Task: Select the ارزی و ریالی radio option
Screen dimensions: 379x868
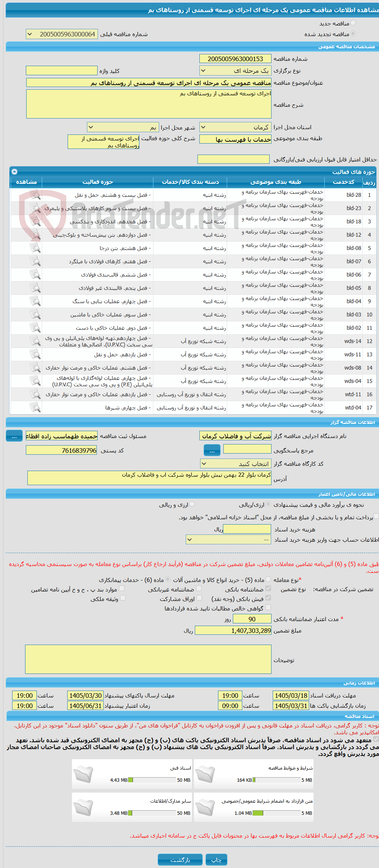Action: [192, 504]
